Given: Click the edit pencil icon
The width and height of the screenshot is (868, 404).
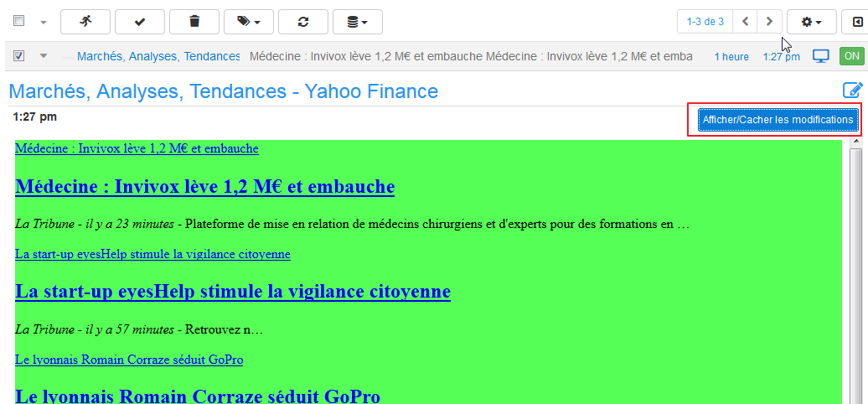Looking at the screenshot, I should [853, 91].
